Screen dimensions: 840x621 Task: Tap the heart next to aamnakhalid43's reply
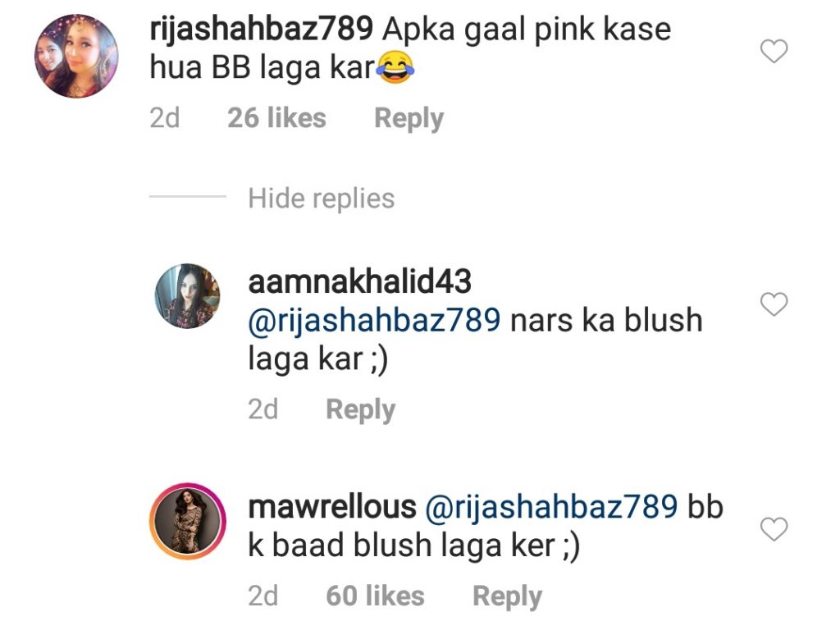(774, 304)
